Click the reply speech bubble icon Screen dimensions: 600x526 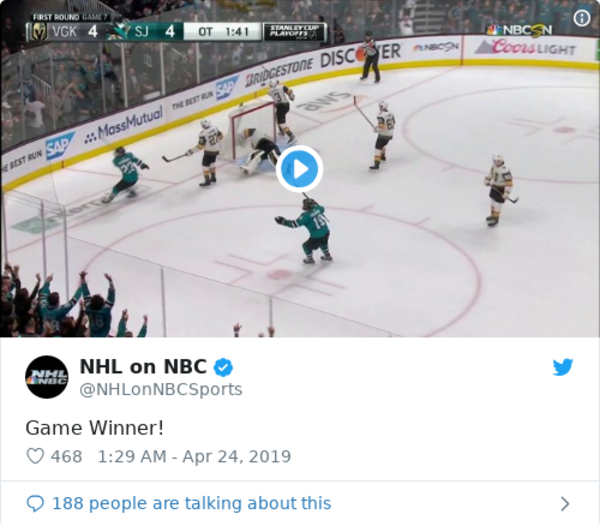[x=35, y=503]
